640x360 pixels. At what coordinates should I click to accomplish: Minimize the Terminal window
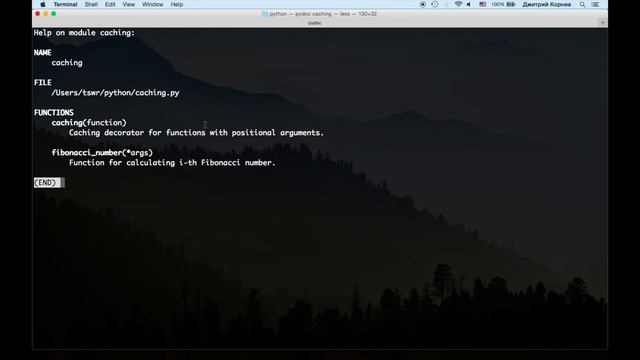46,14
